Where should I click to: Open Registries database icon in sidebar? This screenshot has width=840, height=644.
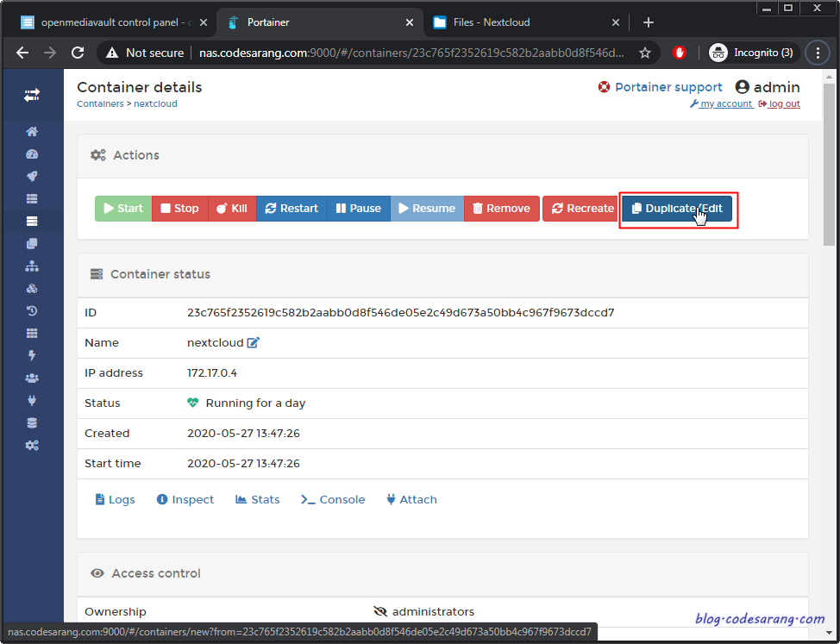pos(32,423)
